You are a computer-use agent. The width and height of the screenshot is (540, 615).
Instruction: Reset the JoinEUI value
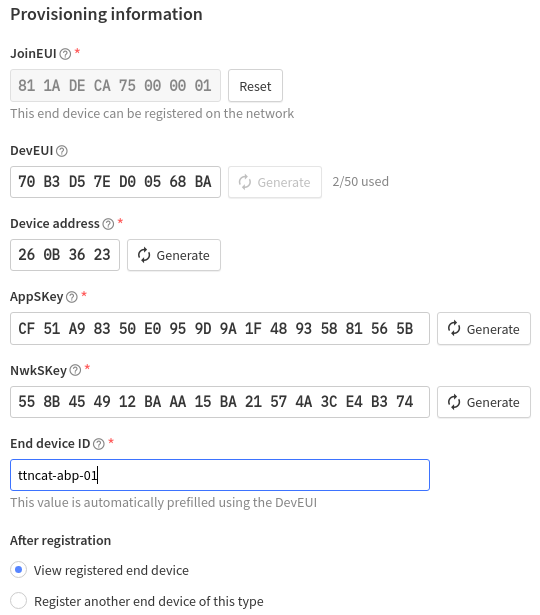[x=255, y=86]
